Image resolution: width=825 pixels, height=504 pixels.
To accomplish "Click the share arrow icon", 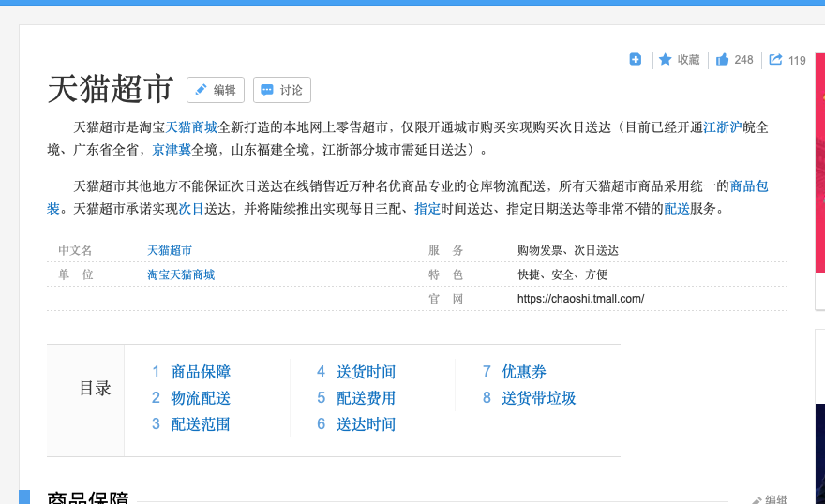I will 775,59.
